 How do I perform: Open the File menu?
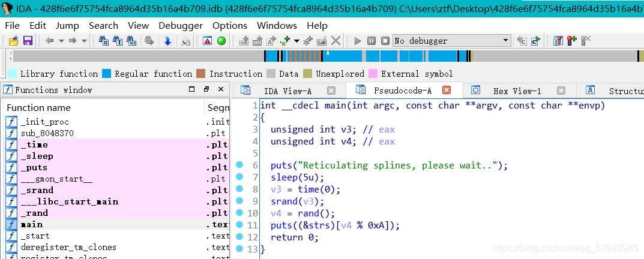[x=13, y=25]
